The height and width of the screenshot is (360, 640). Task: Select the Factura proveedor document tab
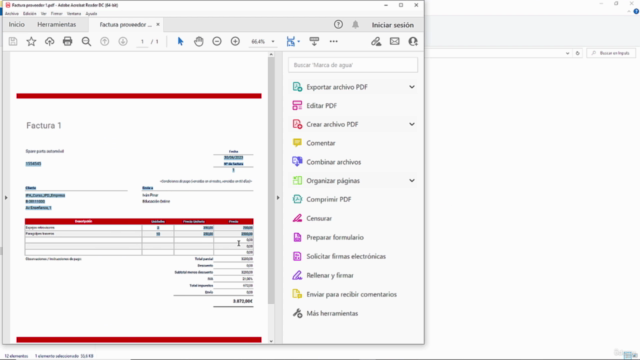click(125, 25)
